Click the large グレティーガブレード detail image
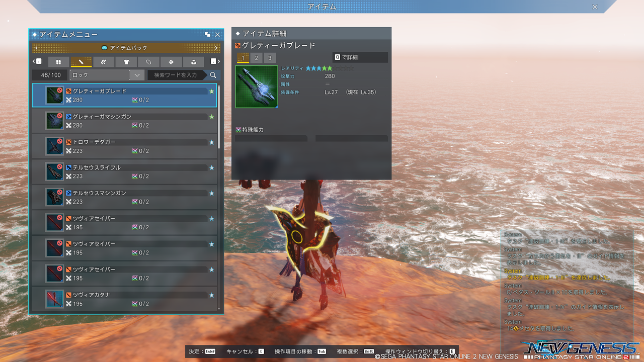This screenshot has height=362, width=644. tap(257, 86)
